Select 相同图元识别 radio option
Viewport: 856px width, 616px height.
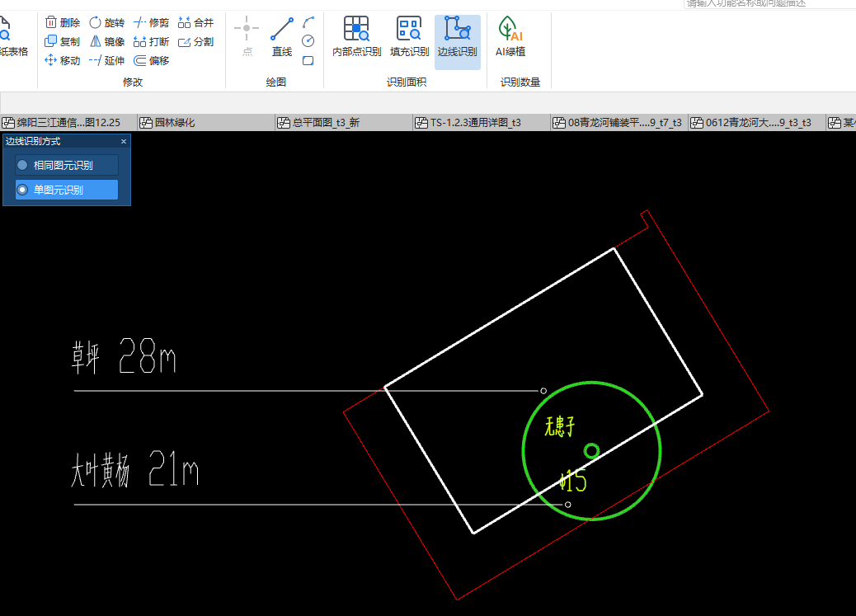[63, 165]
